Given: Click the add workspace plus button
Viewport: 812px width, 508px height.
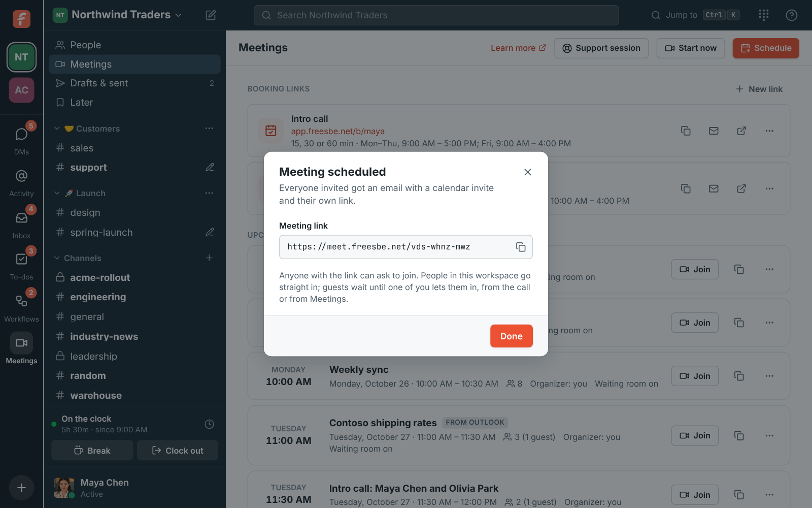Looking at the screenshot, I should (x=21, y=488).
